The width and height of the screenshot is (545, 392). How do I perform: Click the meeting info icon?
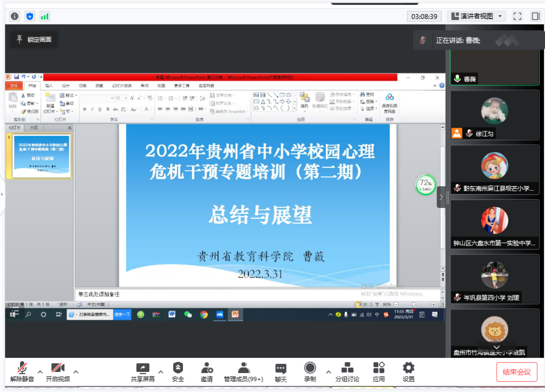point(15,16)
